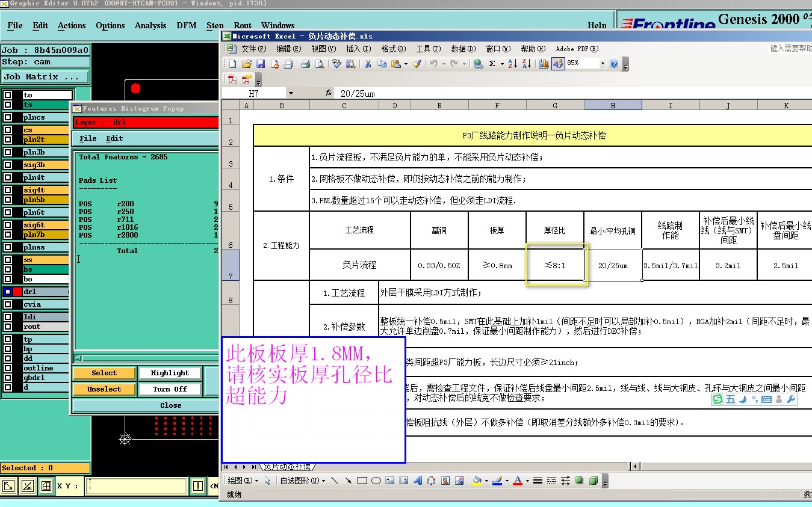Image resolution: width=812 pixels, height=507 pixels.
Task: Expand the Name Box dropdown arrow
Action: click(x=291, y=93)
